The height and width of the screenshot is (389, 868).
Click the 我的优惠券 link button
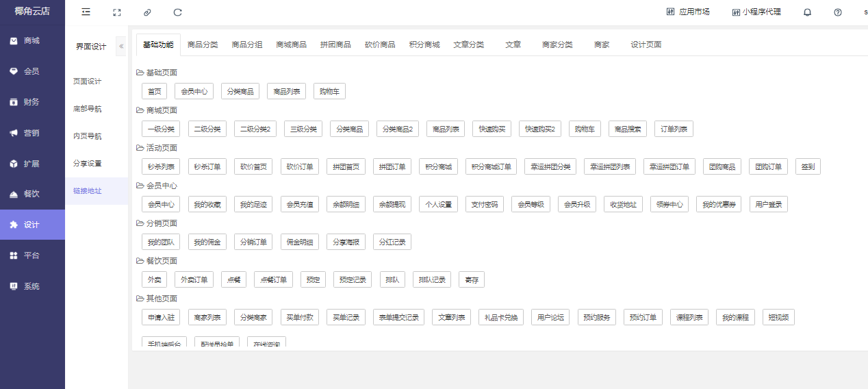click(718, 204)
